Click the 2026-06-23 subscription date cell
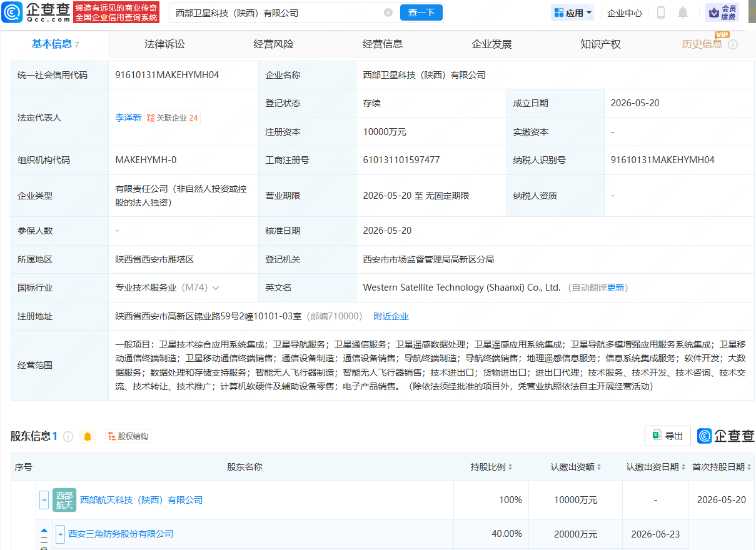Image resolution: width=756 pixels, height=550 pixels. coord(655,534)
